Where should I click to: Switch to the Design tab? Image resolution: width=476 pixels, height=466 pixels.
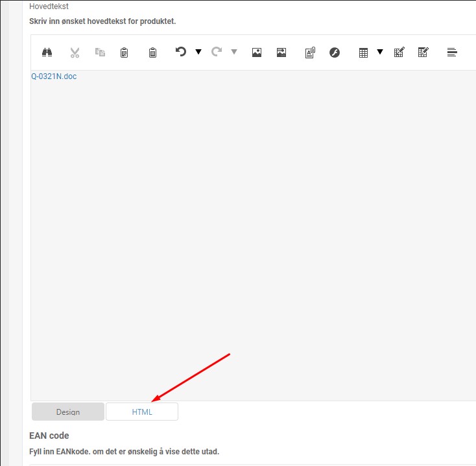[68, 412]
